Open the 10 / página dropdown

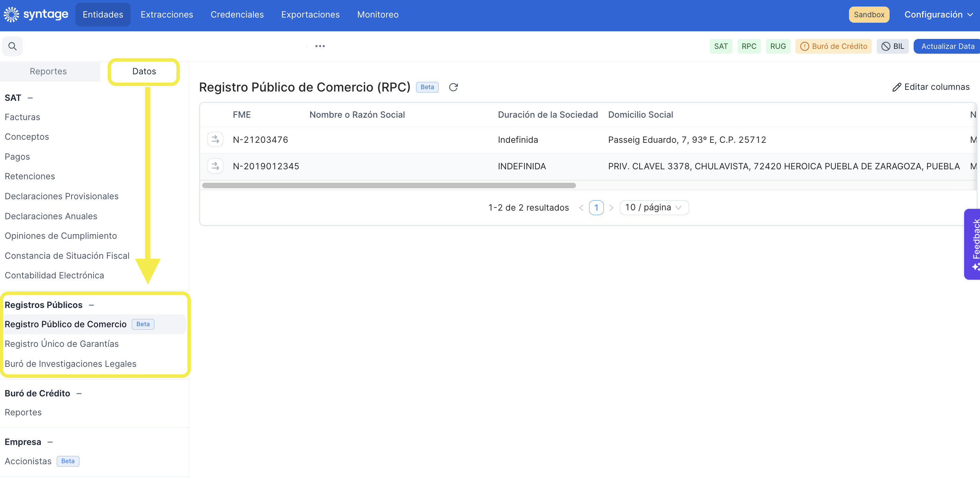[x=654, y=207]
